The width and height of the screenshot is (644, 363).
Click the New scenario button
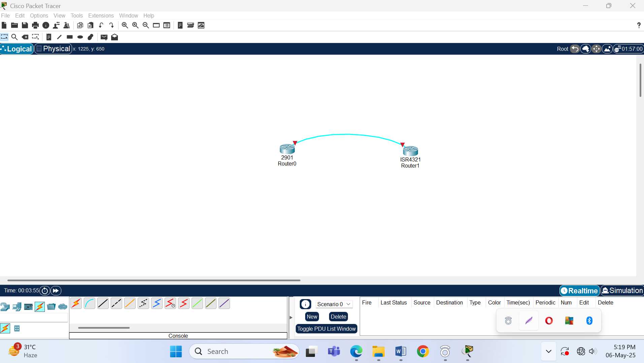click(312, 317)
